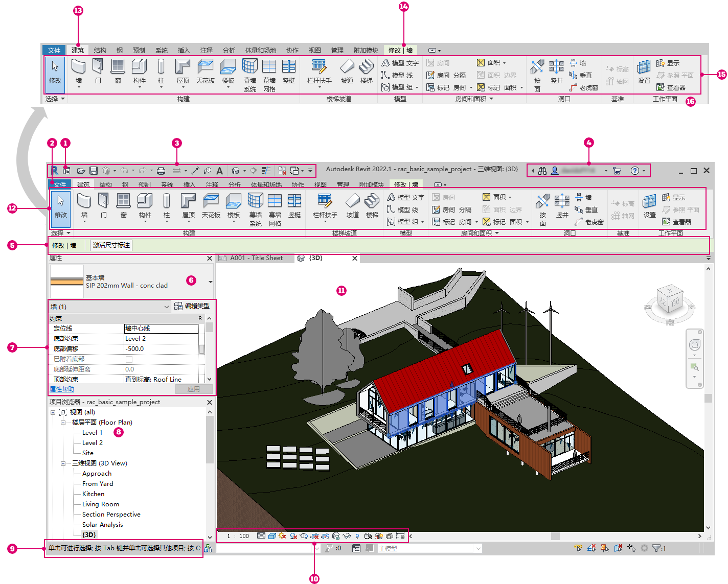The height and width of the screenshot is (584, 728).
Task: Click the properties list vertical scrollbar
Action: 210,328
